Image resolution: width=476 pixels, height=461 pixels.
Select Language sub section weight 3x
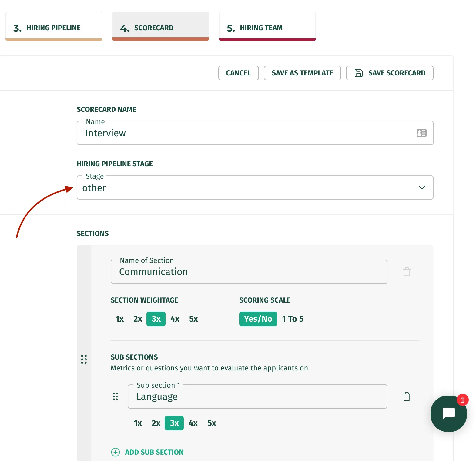pyautogui.click(x=174, y=423)
